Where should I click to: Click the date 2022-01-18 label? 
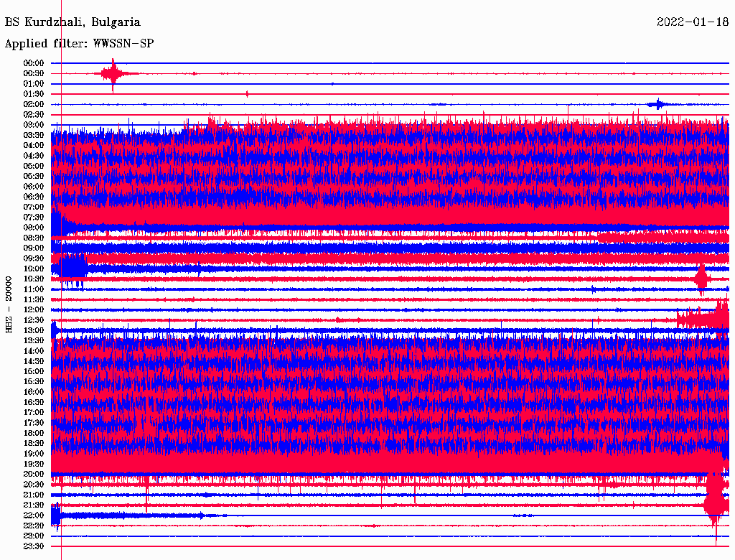692,22
